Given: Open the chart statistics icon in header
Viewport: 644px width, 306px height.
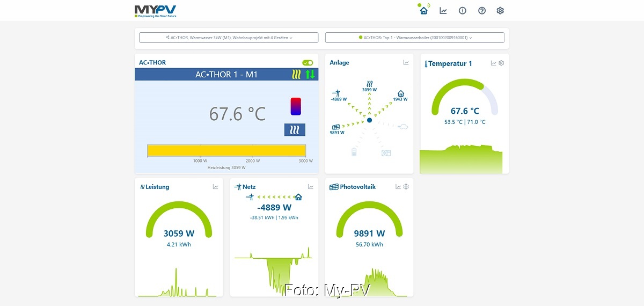Looking at the screenshot, I should point(443,11).
